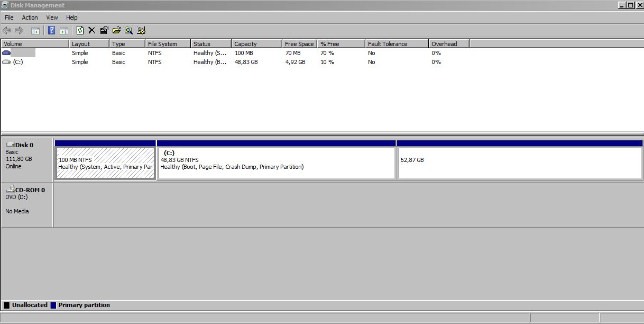The width and height of the screenshot is (644, 324).
Task: Click the Disk 0 drive icon
Action: tap(10, 145)
